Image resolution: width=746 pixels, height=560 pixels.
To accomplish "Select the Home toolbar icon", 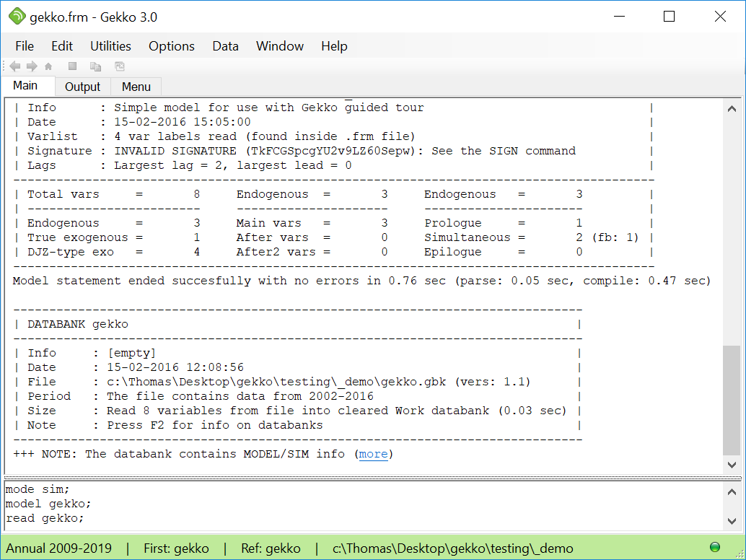I will coord(48,66).
